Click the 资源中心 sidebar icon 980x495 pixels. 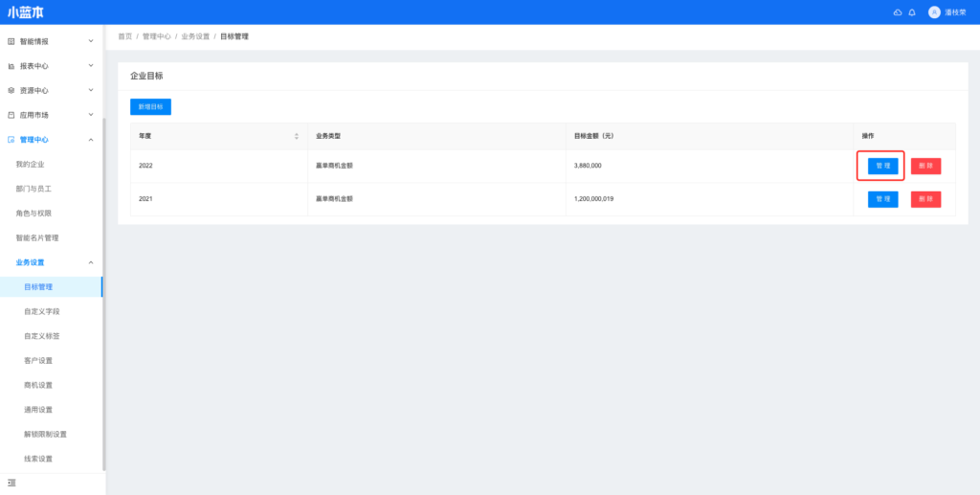tap(11, 91)
